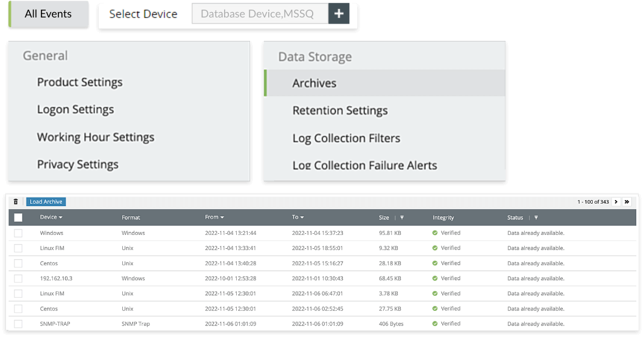Open Privacy Settings

78,164
